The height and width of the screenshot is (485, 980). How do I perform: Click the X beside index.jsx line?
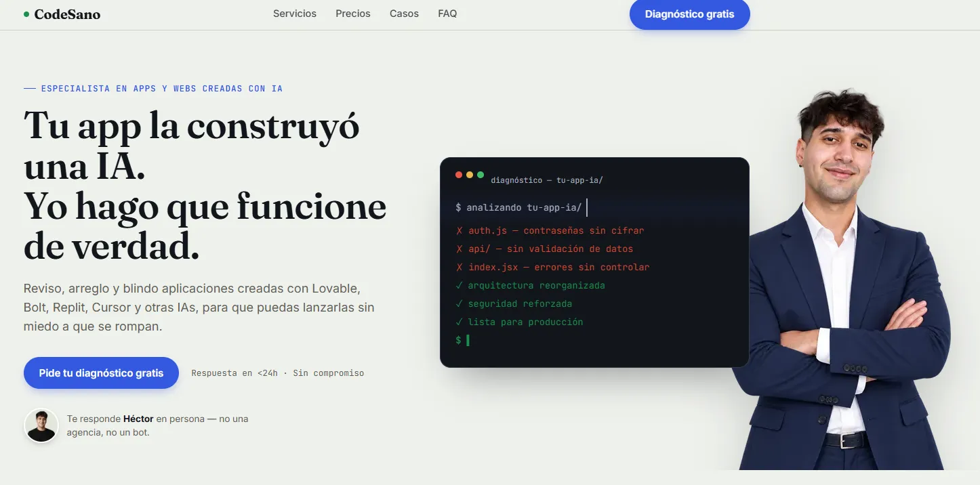click(x=460, y=267)
